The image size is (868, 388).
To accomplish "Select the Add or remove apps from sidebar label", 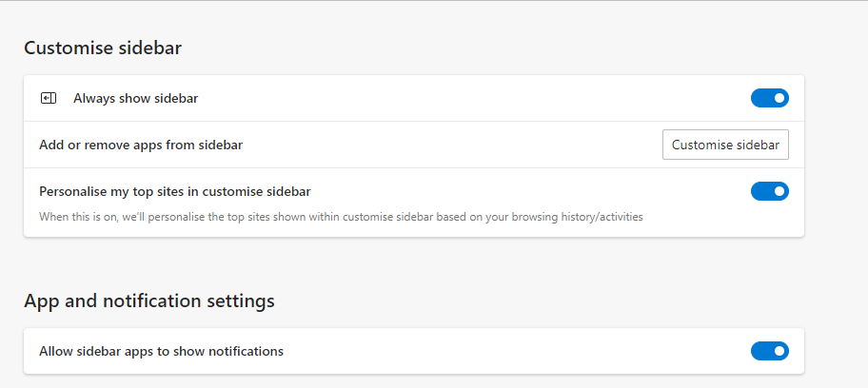I will pyautogui.click(x=141, y=145).
